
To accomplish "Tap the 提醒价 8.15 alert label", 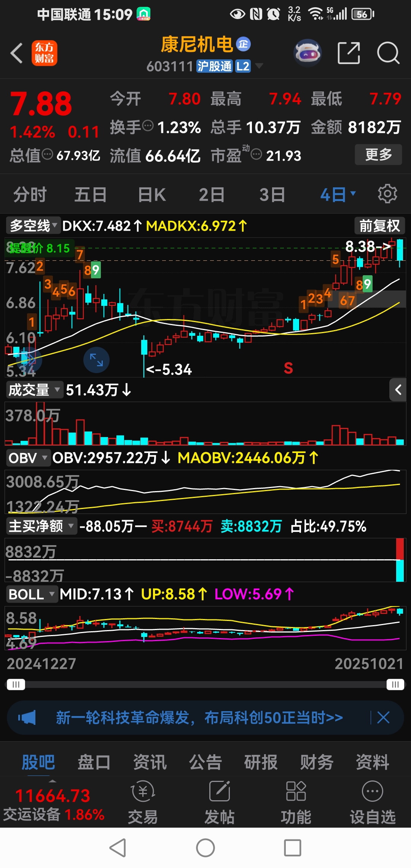I will point(39,248).
